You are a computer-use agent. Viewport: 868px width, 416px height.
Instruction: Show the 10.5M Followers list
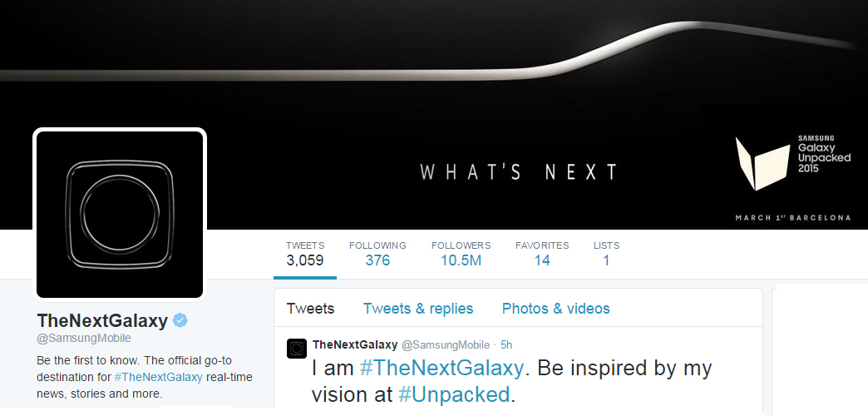pyautogui.click(x=461, y=254)
